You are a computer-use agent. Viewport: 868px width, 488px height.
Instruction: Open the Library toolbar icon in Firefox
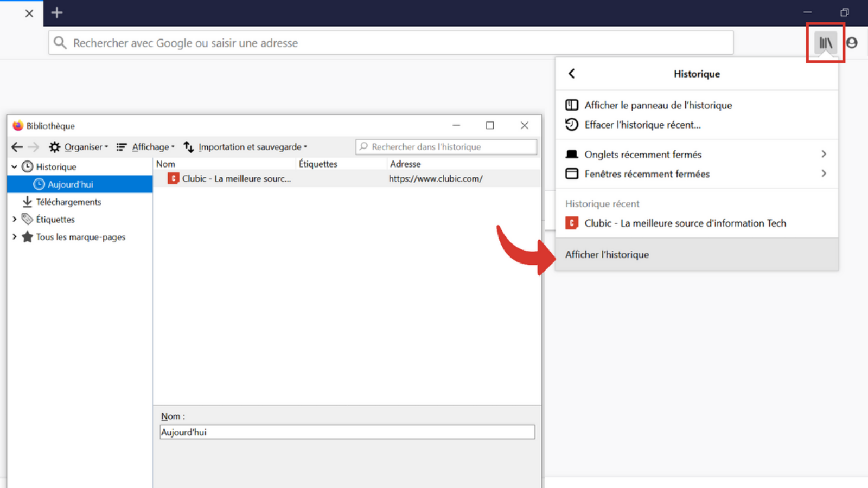tap(825, 43)
